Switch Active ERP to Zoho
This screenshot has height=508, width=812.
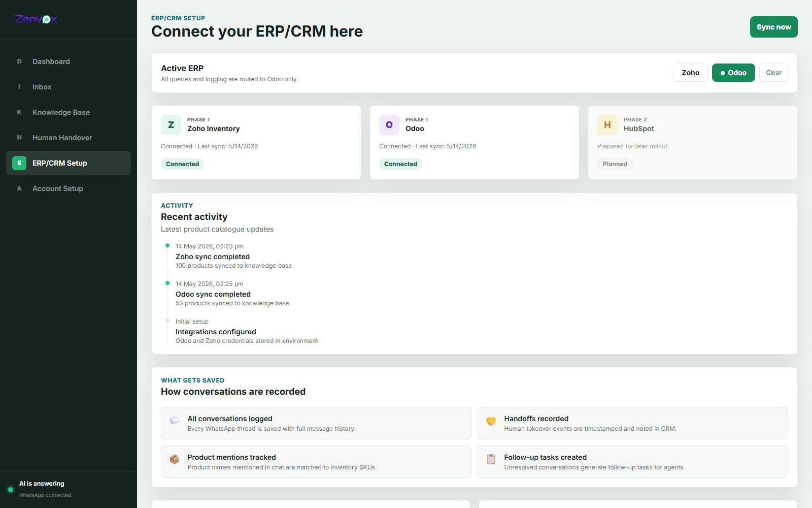pyautogui.click(x=690, y=73)
